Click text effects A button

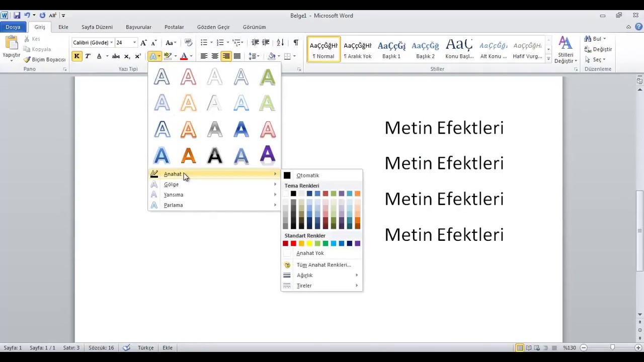pos(152,56)
